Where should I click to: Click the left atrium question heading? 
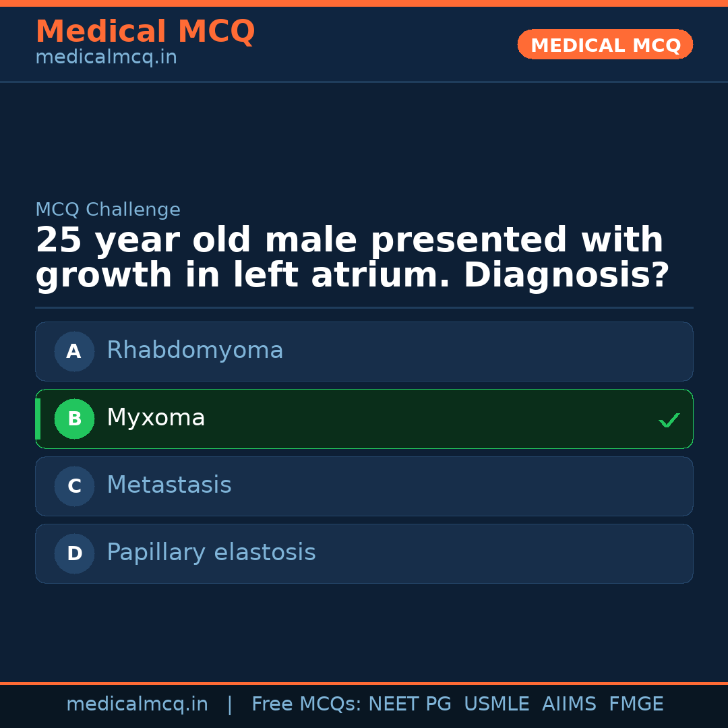[352, 258]
